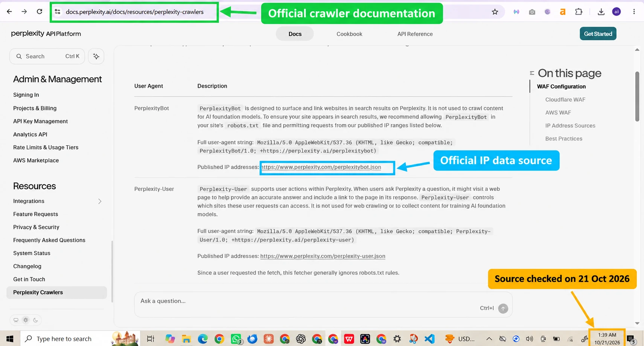Open Windows Settings gear in the taskbar
This screenshot has height=346, width=644.
[x=397, y=339]
